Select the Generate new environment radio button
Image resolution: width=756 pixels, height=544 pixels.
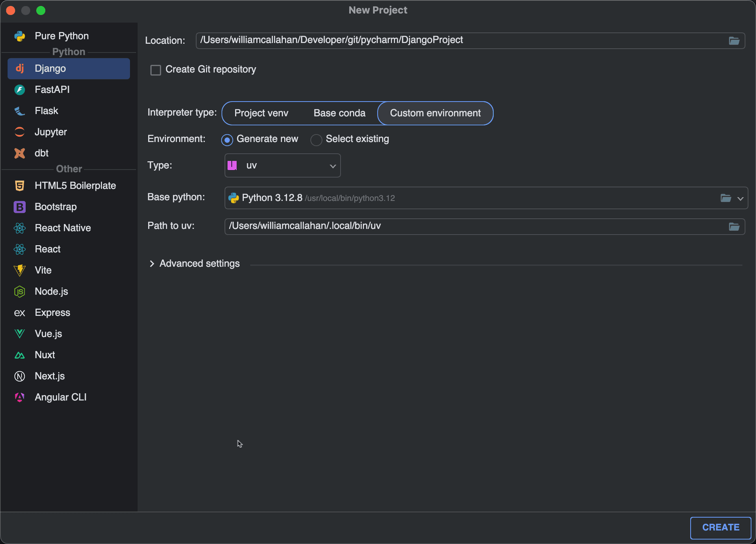point(227,140)
